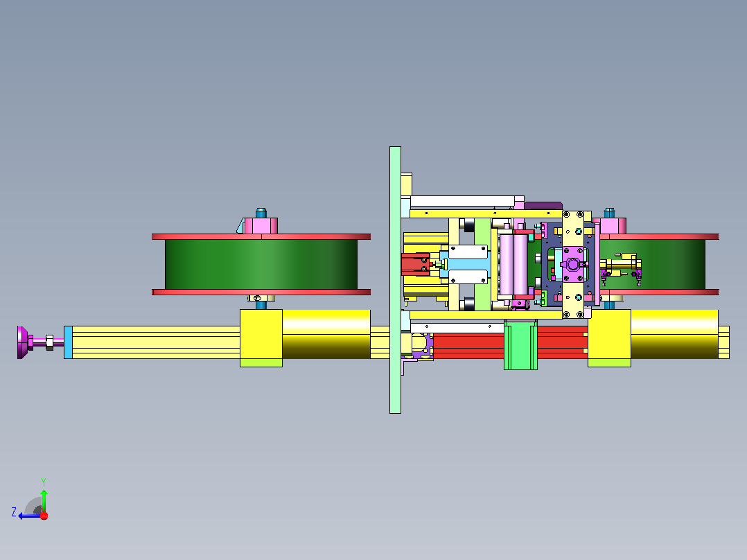Select the right partially hidden green reel
Viewport: 747px width, 560px height.
click(653, 265)
